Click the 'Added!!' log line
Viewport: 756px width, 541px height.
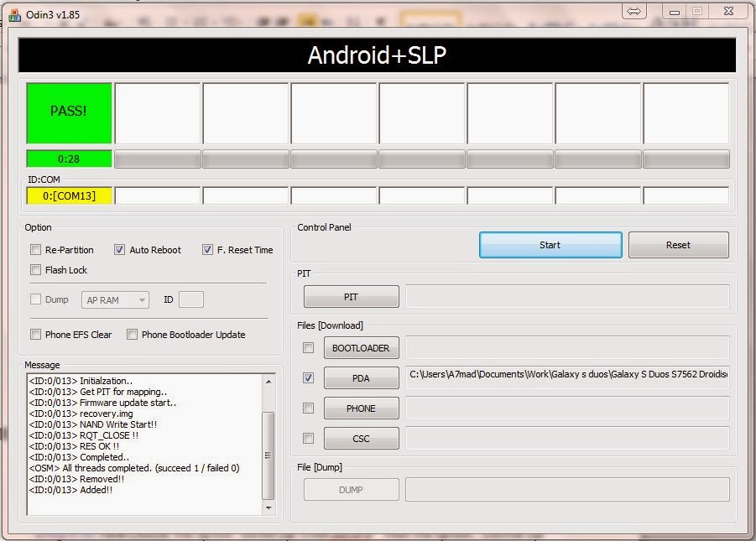click(70, 490)
